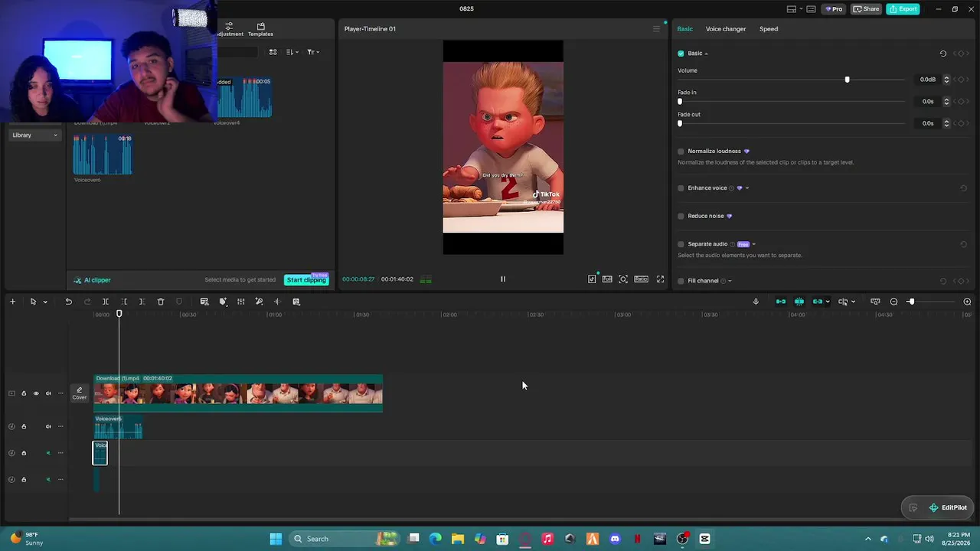
Task: Undo the last timeline edit
Action: point(68,302)
